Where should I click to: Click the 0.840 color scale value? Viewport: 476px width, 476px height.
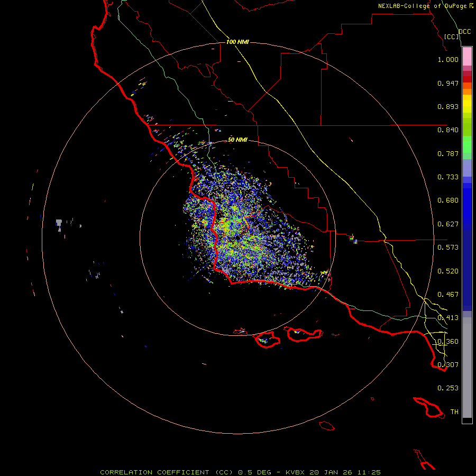tap(448, 130)
